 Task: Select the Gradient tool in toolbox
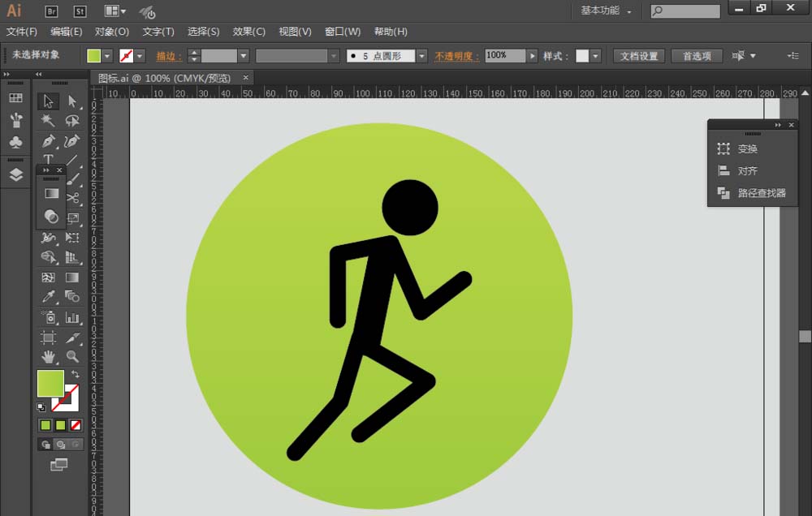click(x=72, y=277)
